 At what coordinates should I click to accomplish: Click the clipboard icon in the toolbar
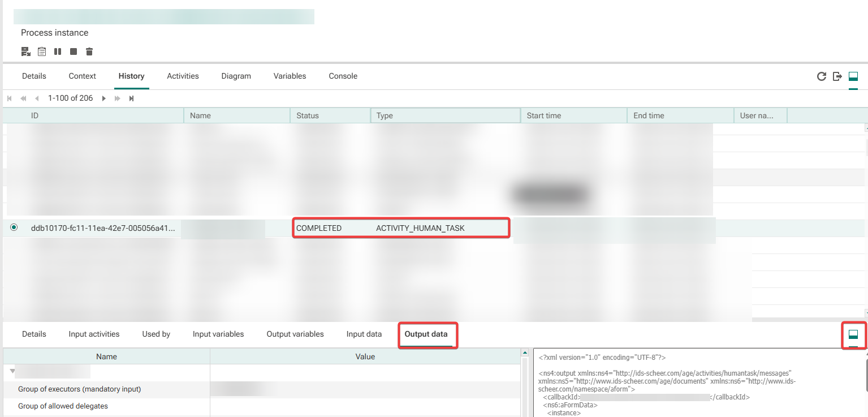click(42, 51)
